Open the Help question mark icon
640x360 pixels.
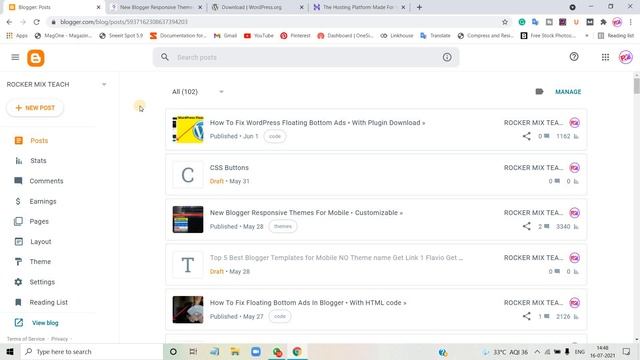[574, 57]
